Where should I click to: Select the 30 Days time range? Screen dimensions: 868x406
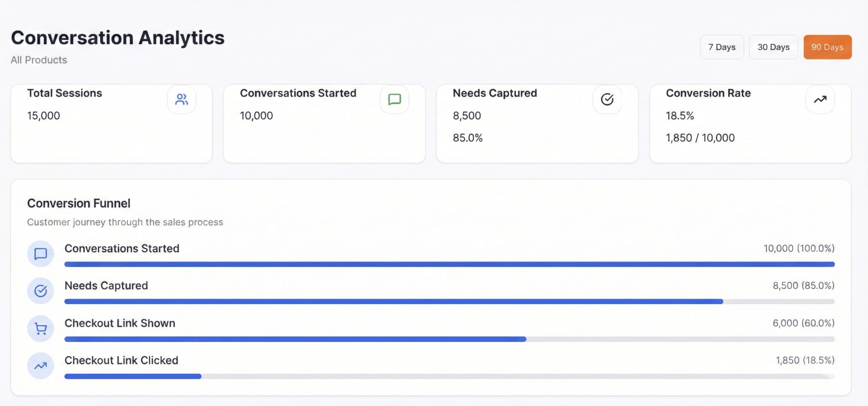pyautogui.click(x=774, y=47)
